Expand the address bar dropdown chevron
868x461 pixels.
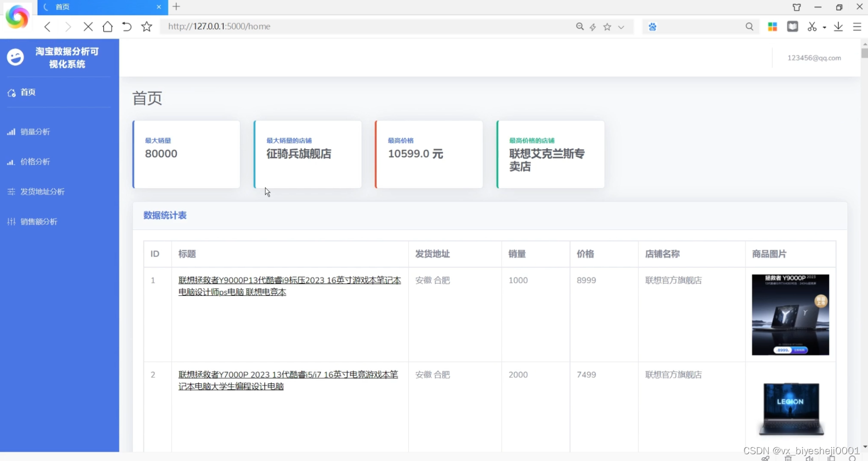pos(621,27)
